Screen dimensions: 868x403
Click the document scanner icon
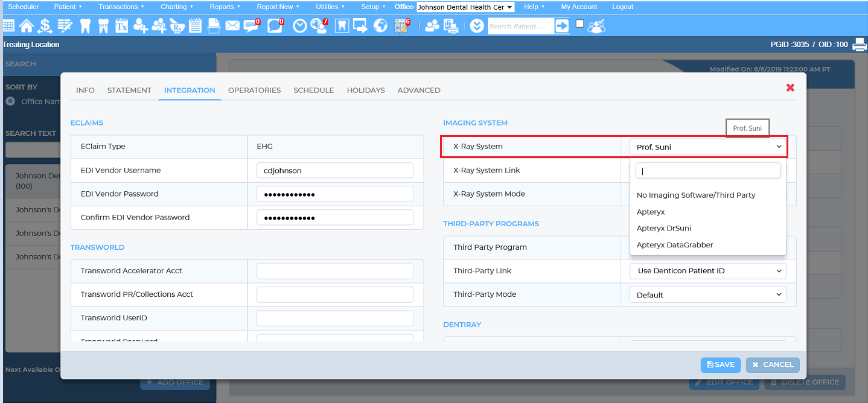coord(214,26)
